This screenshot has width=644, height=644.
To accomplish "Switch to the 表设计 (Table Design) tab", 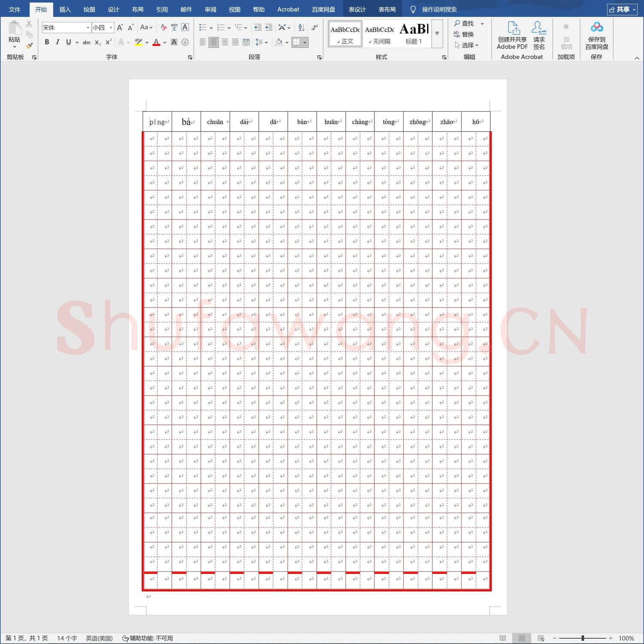I will [357, 9].
